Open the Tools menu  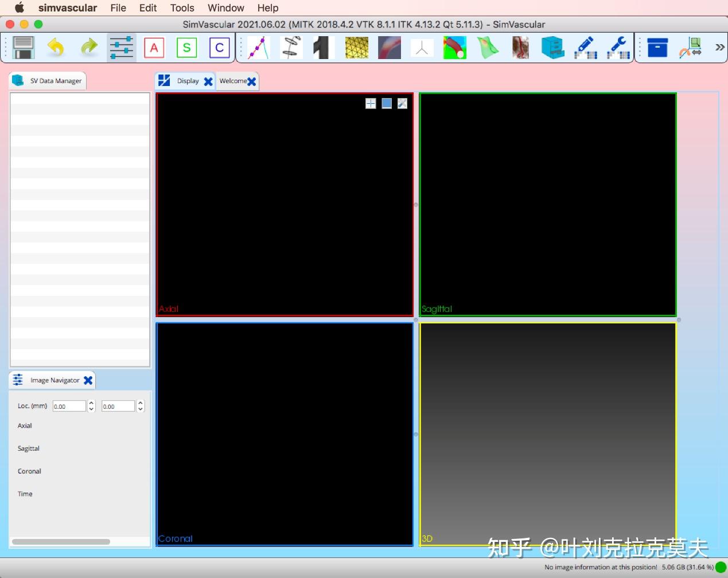[x=182, y=8]
